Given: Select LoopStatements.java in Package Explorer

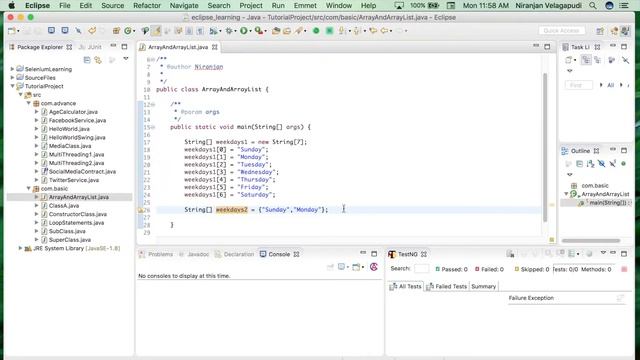Looking at the screenshot, I should [x=76, y=223].
